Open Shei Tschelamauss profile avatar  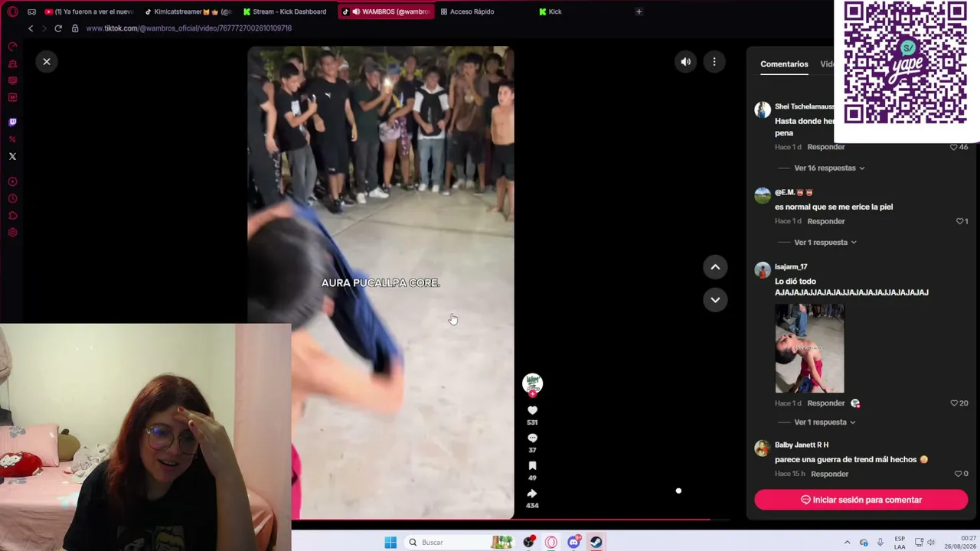(x=763, y=109)
